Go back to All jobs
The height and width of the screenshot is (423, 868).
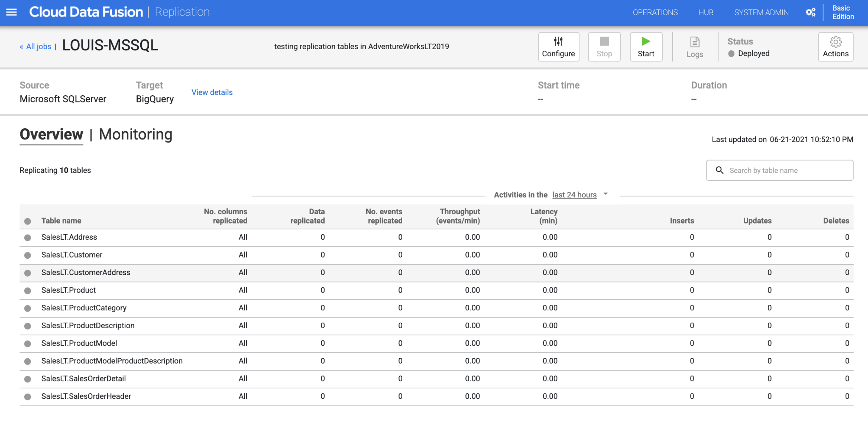coord(38,47)
